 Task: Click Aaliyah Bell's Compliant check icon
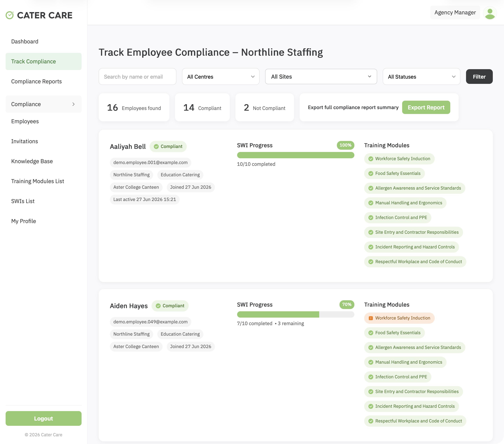pos(156,147)
